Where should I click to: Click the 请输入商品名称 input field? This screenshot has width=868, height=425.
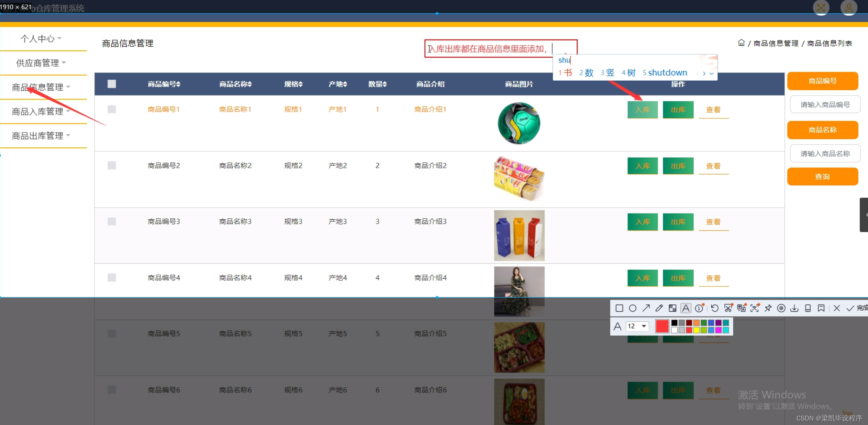click(x=825, y=153)
